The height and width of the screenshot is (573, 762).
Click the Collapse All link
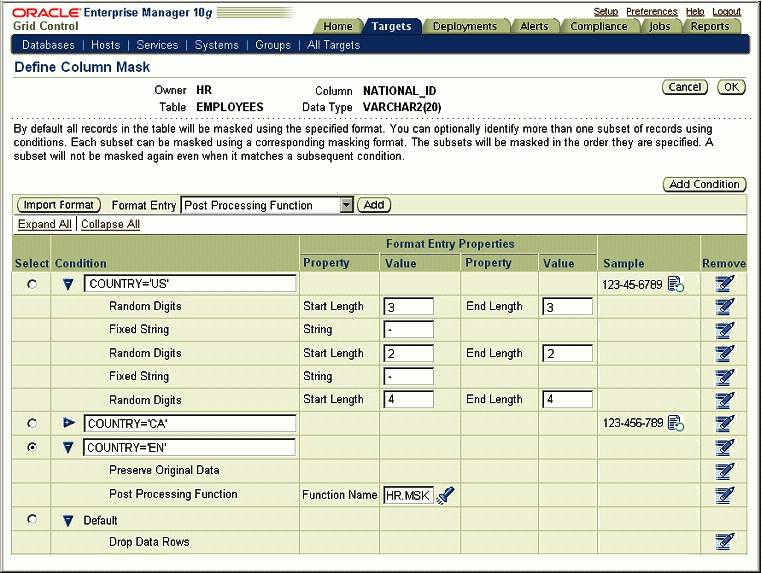coord(110,224)
